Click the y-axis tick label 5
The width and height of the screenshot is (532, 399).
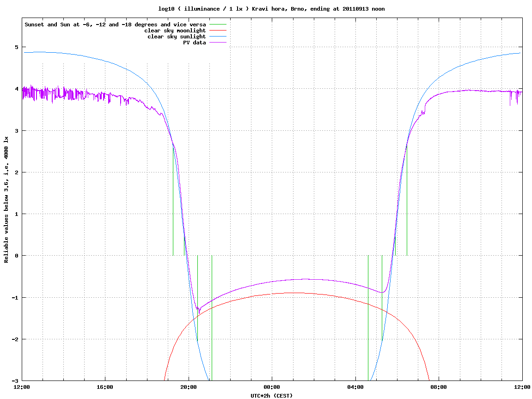(x=17, y=47)
